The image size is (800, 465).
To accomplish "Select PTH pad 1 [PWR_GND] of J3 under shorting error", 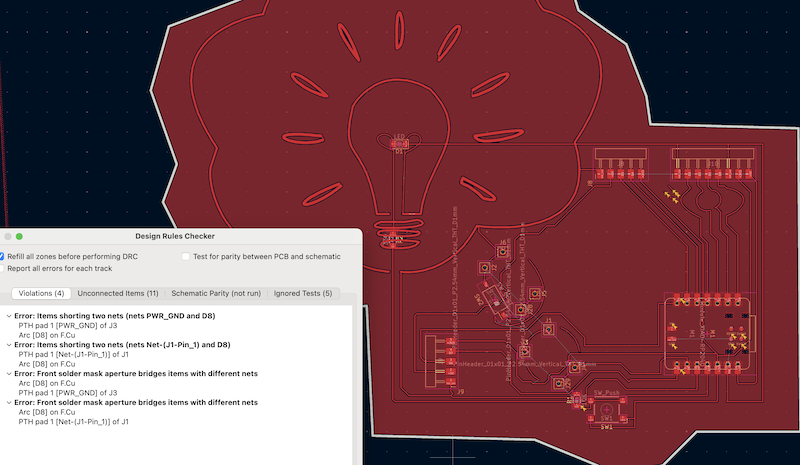I will click(x=68, y=326).
